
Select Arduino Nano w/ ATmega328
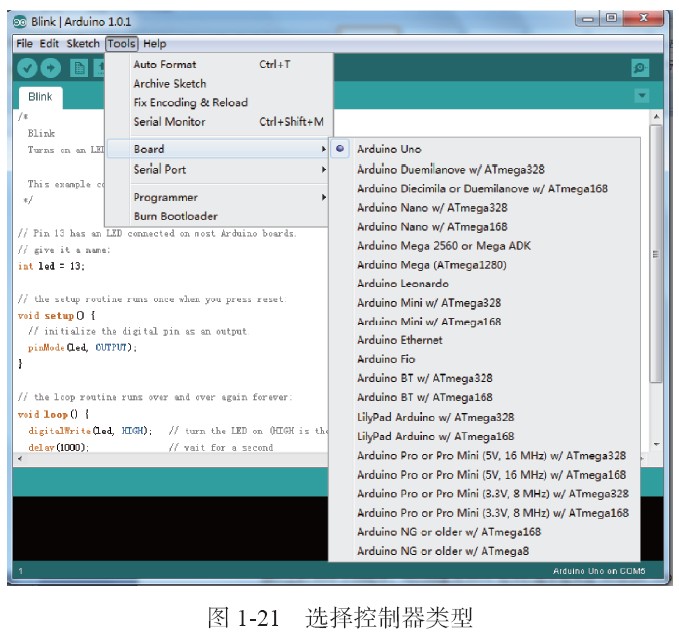pos(485,208)
